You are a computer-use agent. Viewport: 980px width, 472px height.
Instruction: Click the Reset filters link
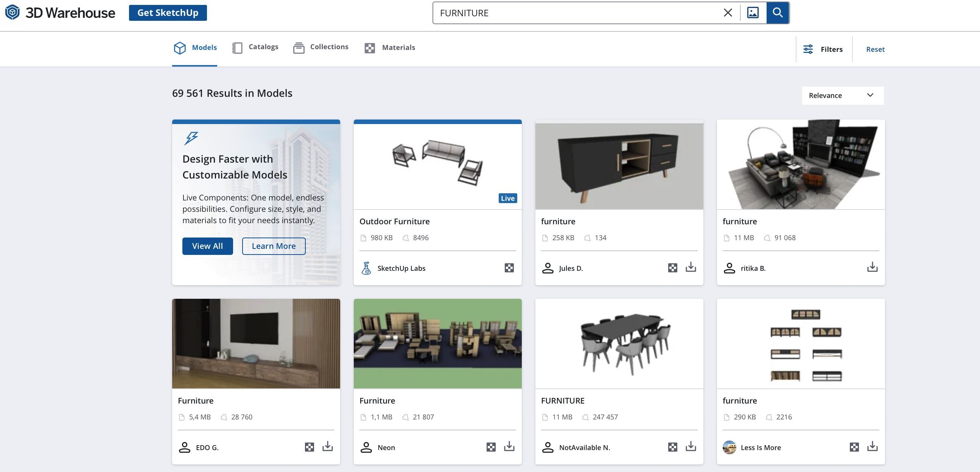[x=875, y=49]
